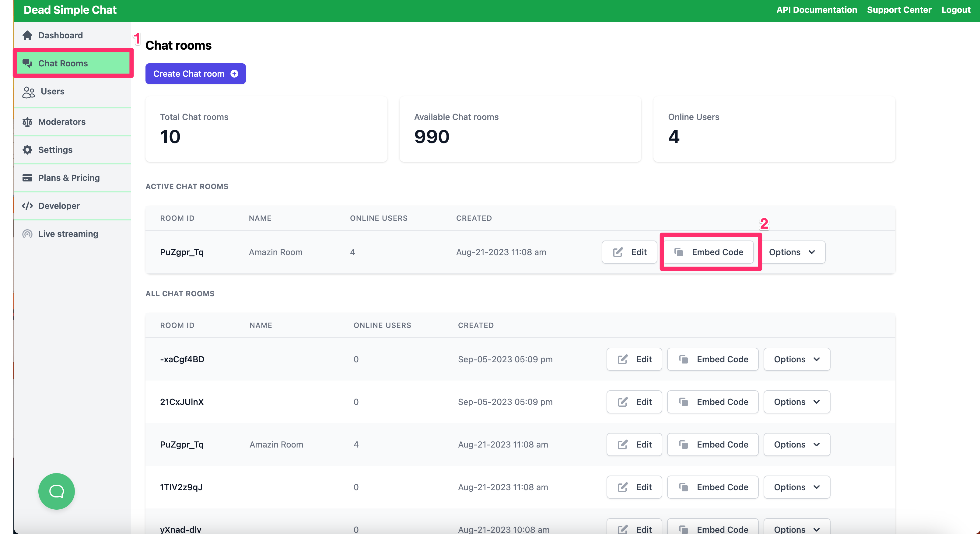Click 'Aug-21-2023 10:08 am' created date

pyautogui.click(x=504, y=529)
